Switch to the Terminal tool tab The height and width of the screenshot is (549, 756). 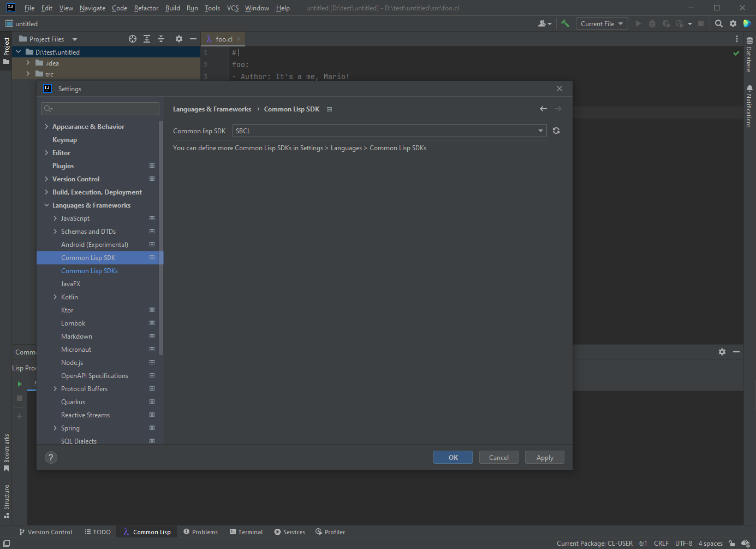246,532
